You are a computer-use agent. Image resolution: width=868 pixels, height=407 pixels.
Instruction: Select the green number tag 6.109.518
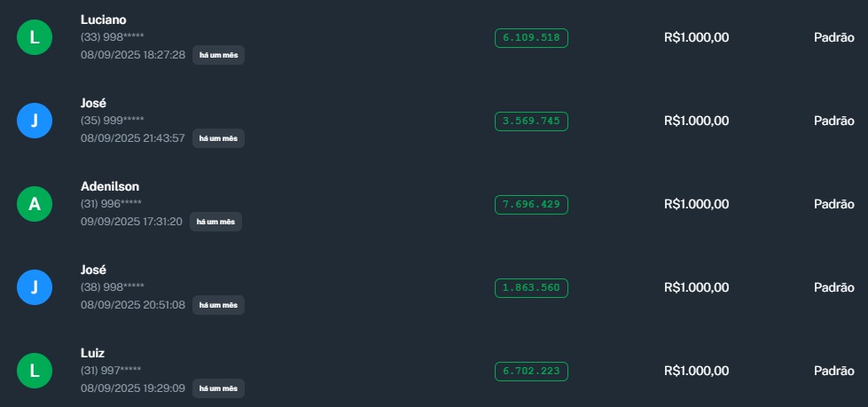pos(531,37)
